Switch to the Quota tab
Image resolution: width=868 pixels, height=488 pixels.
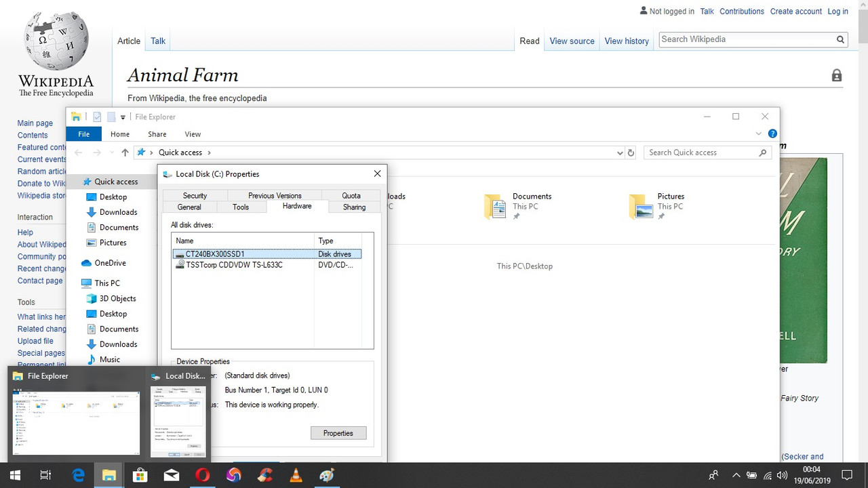[x=351, y=195]
